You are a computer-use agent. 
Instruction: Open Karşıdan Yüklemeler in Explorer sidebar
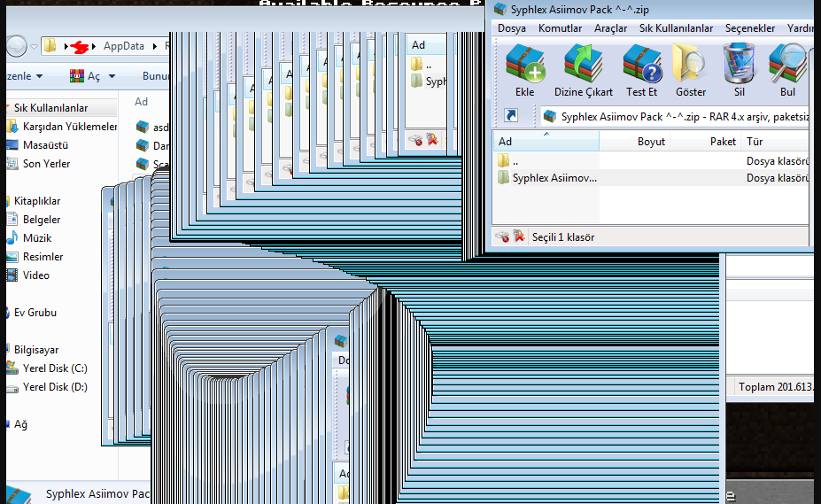click(x=70, y=127)
